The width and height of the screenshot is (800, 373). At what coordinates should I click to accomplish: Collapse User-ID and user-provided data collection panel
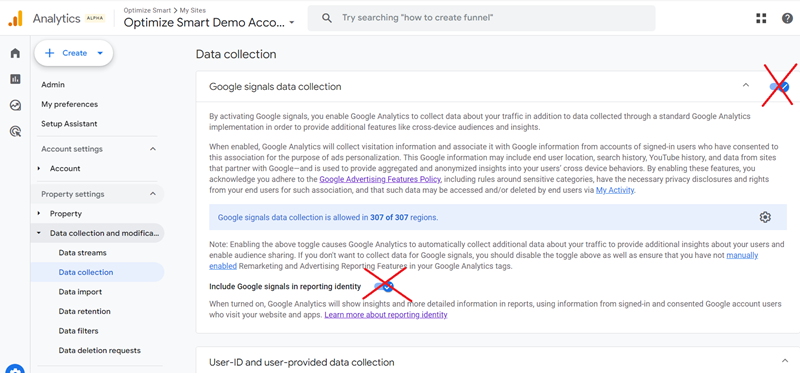click(x=785, y=361)
